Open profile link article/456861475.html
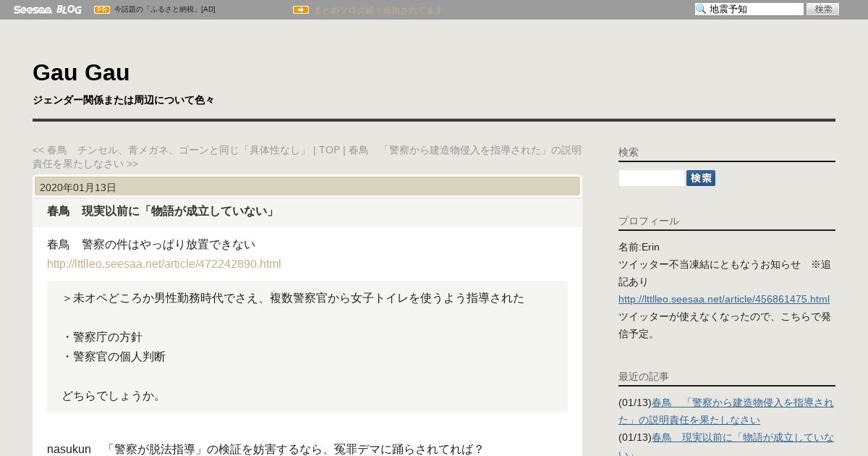This screenshot has height=456, width=868. tap(724, 299)
